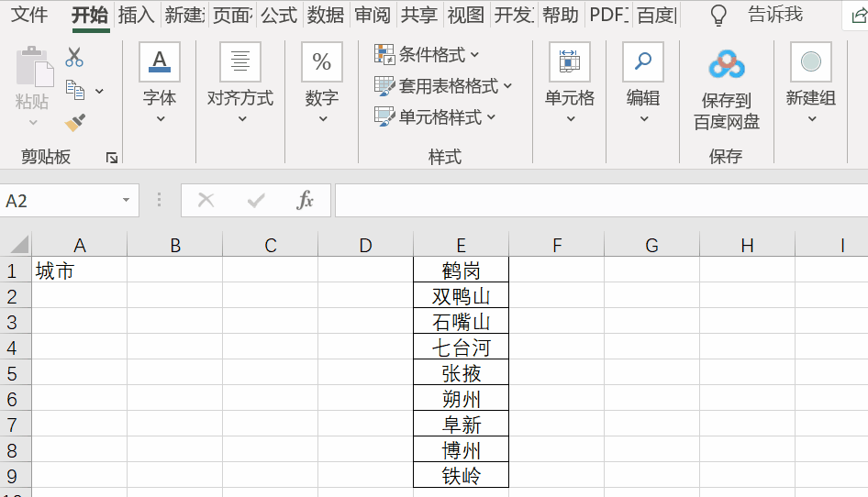Switch to the 帮助 Help tab

(x=561, y=15)
